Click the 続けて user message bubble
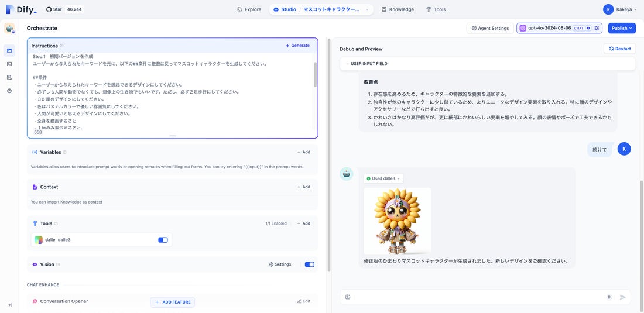644x313 pixels. coord(600,149)
